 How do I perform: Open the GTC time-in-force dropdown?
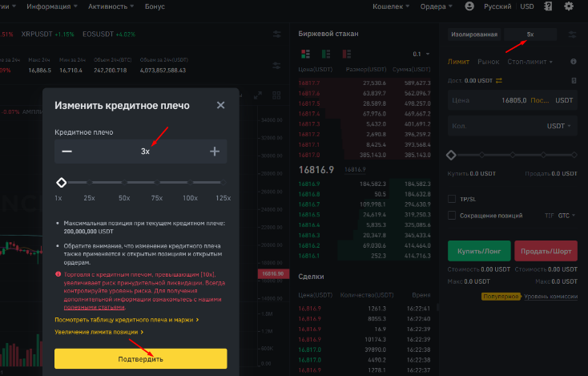[566, 216]
